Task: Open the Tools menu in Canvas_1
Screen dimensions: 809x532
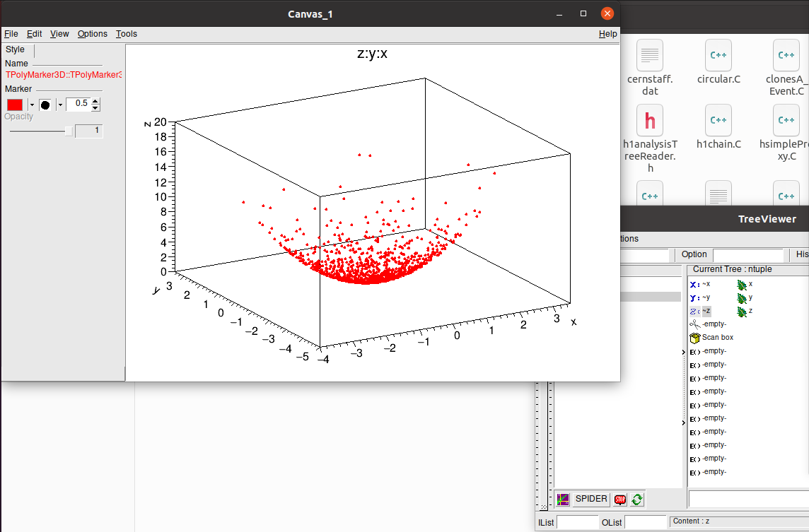Action: point(127,34)
